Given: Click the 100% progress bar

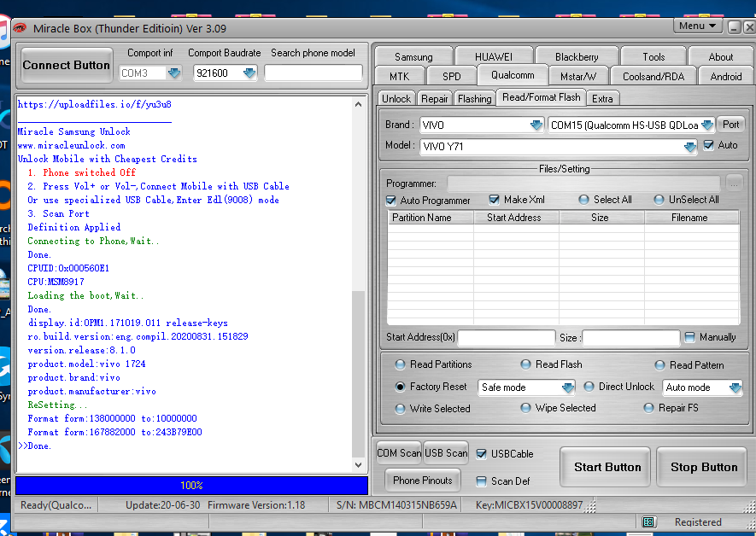Looking at the screenshot, I should [191, 486].
